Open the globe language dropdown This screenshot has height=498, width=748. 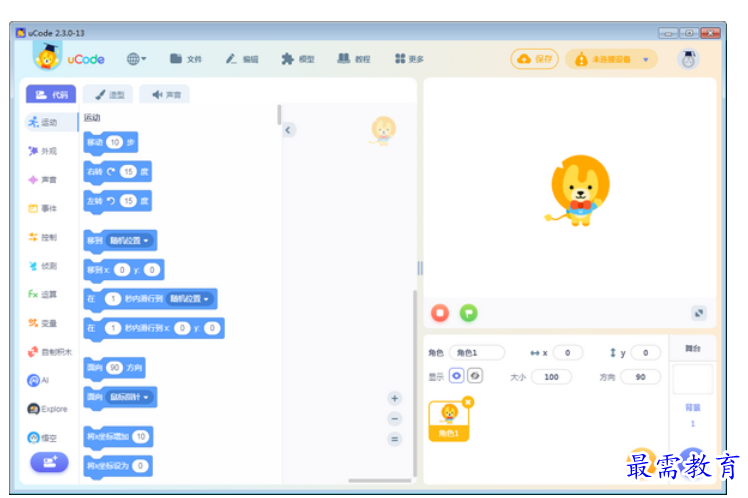(x=136, y=59)
